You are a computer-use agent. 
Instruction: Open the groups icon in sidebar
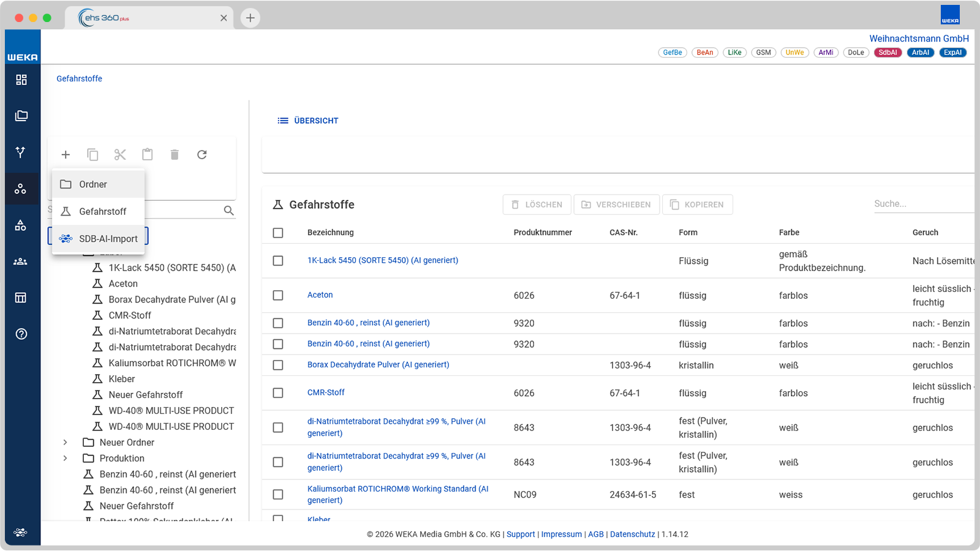click(x=21, y=261)
